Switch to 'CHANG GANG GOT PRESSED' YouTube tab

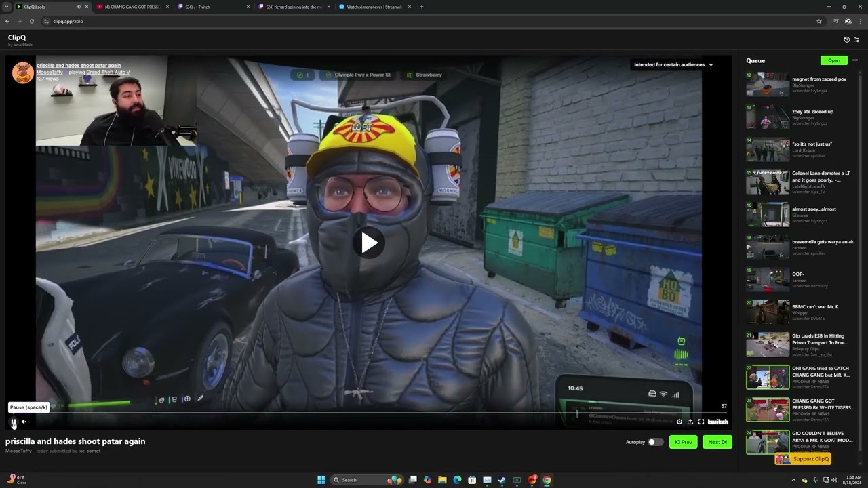coord(133,7)
